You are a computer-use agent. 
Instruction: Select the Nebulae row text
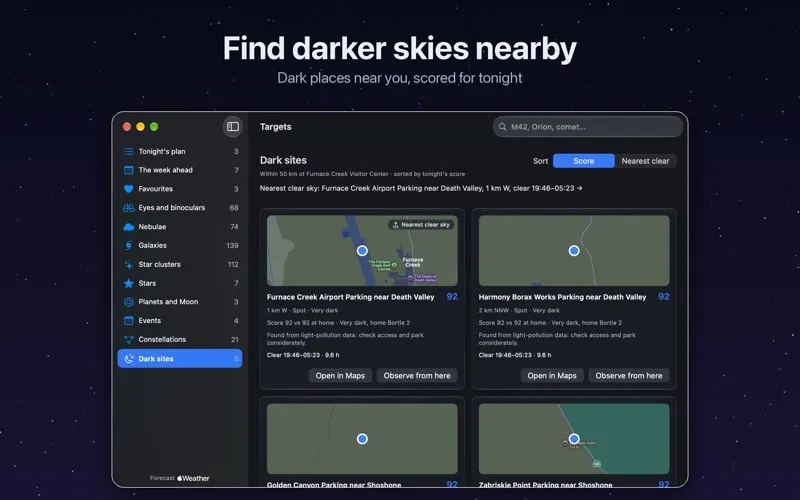pyautogui.click(x=152, y=227)
